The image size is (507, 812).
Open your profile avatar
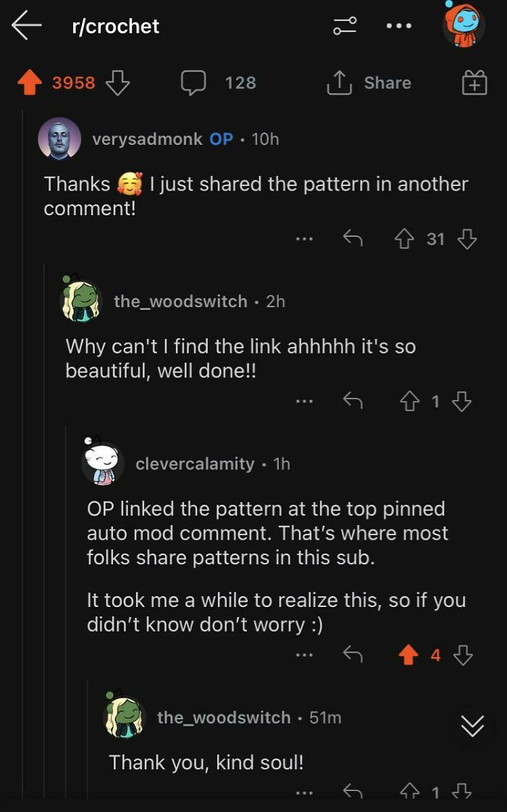(464, 24)
